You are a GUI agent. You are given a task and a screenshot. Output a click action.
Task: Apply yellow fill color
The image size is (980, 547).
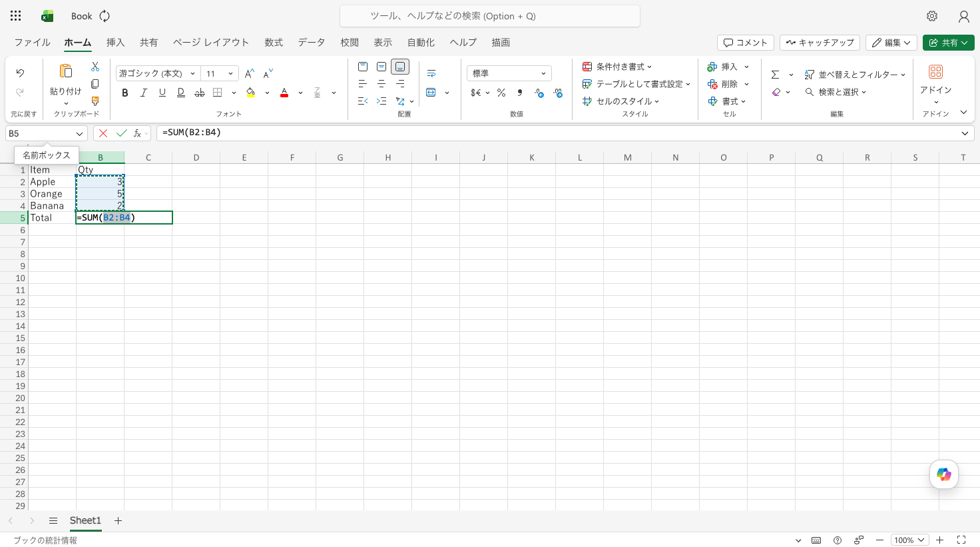point(251,93)
